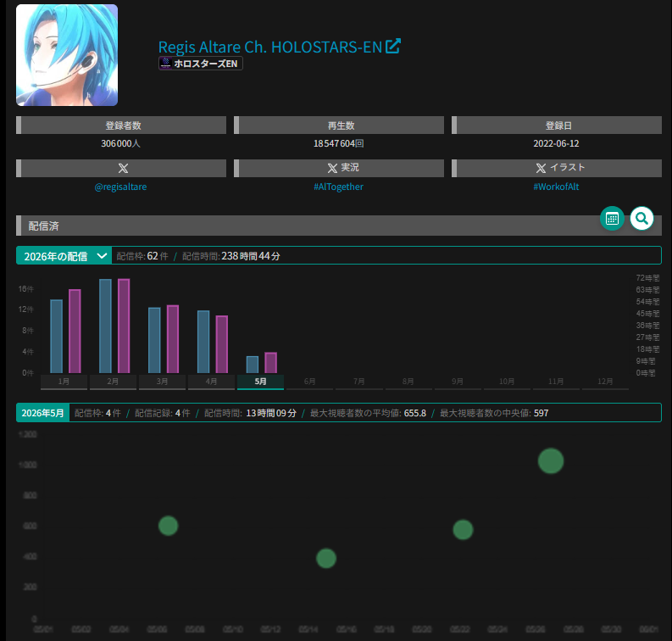This screenshot has width=672, height=641.
Task: Open Regis Altare Ch. HOLOSTARS-EN channel link
Action: point(270,47)
